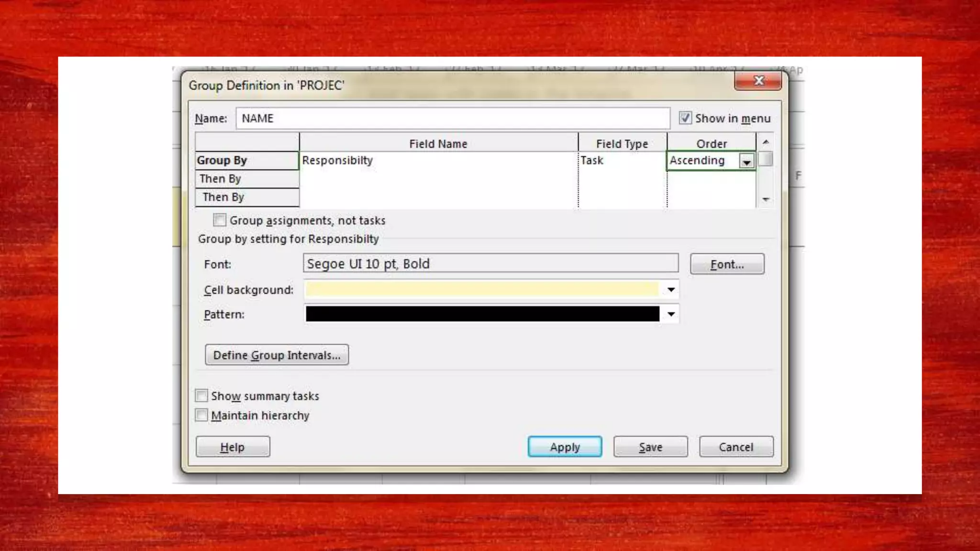This screenshot has height=551, width=980.
Task: Expand the Cell background color dropdown
Action: pyautogui.click(x=671, y=289)
